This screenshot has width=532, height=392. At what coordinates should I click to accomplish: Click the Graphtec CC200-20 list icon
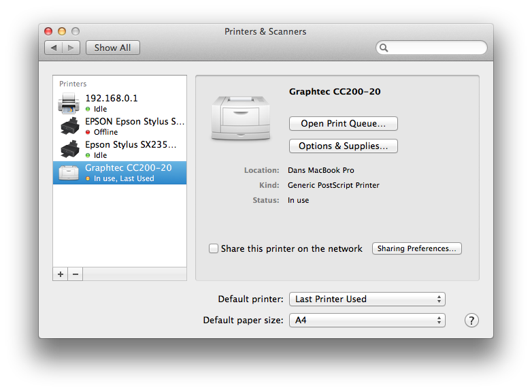coord(69,172)
